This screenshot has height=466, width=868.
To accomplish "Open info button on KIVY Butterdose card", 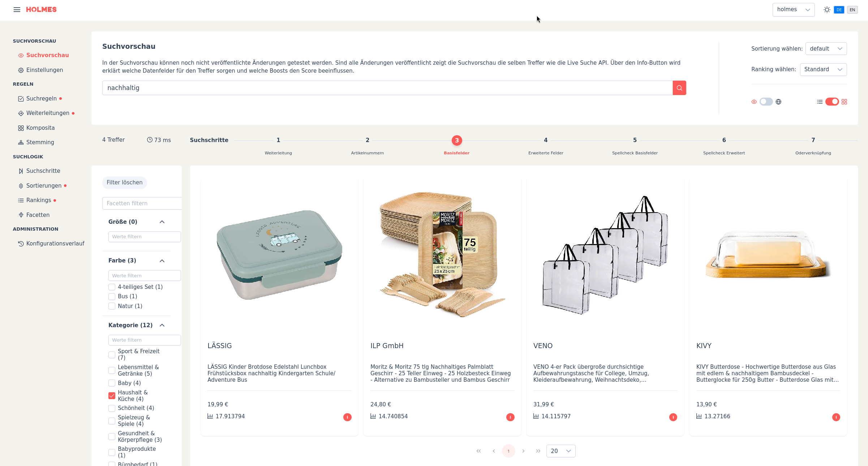I will [836, 417].
